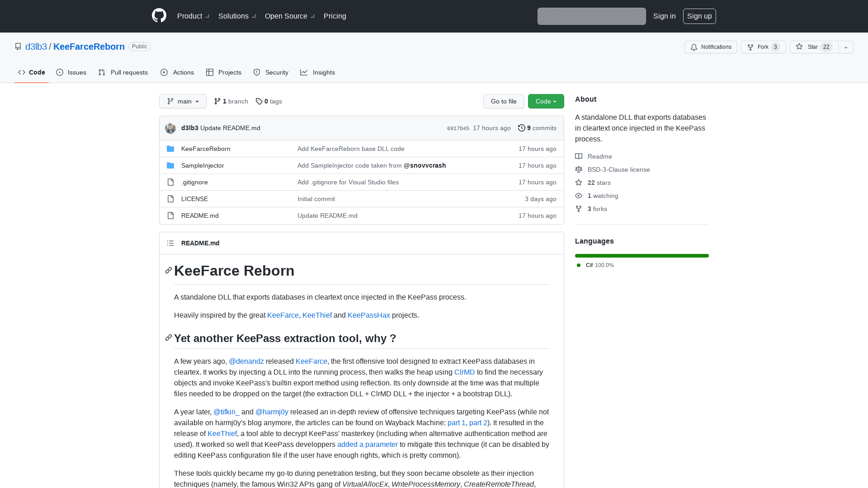This screenshot has width=868, height=488.
Task: Enable notifications for this repository
Action: pos(710,47)
